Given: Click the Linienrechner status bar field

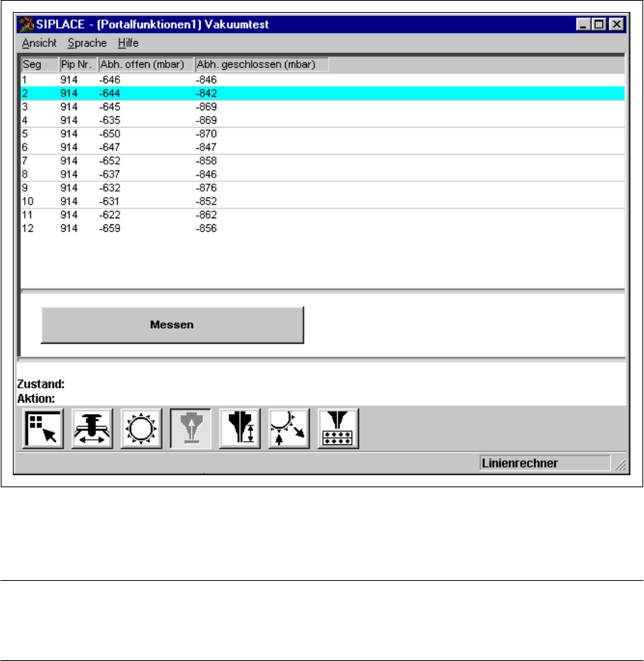Looking at the screenshot, I should [545, 463].
